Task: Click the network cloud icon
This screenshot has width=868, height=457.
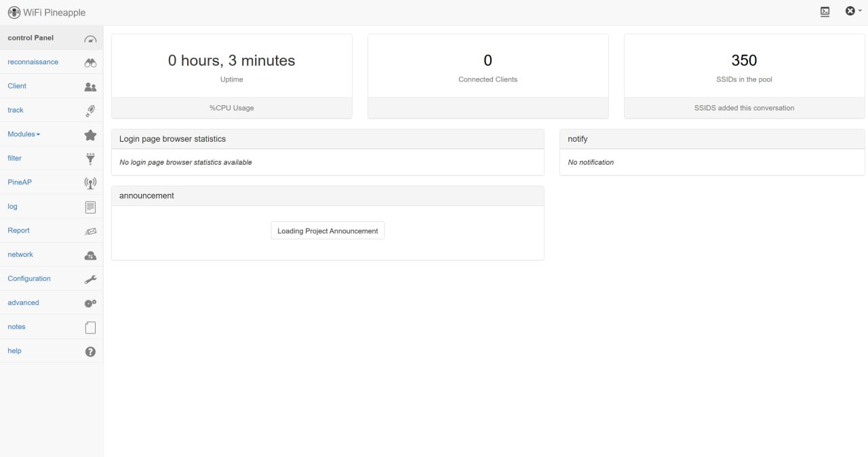Action: (90, 255)
